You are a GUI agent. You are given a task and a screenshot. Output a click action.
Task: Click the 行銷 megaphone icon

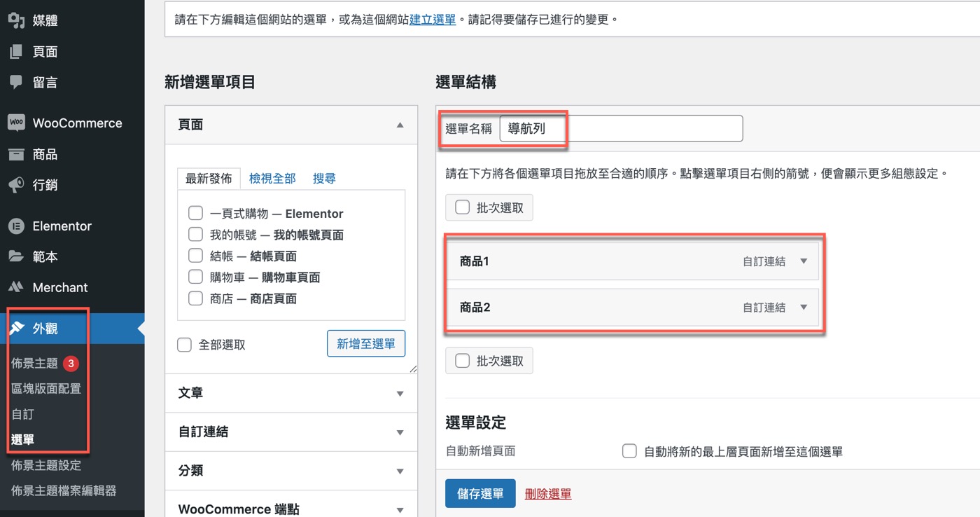16,185
